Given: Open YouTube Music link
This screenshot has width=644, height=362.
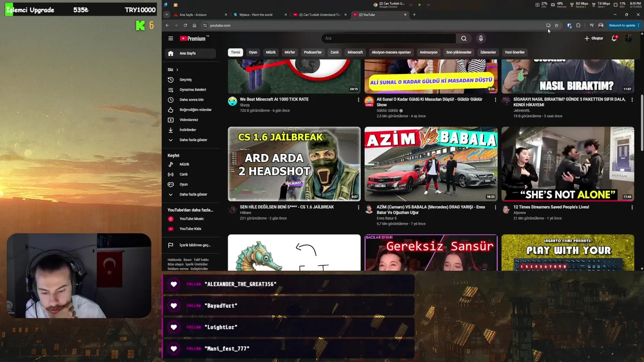Looking at the screenshot, I should coord(191,219).
